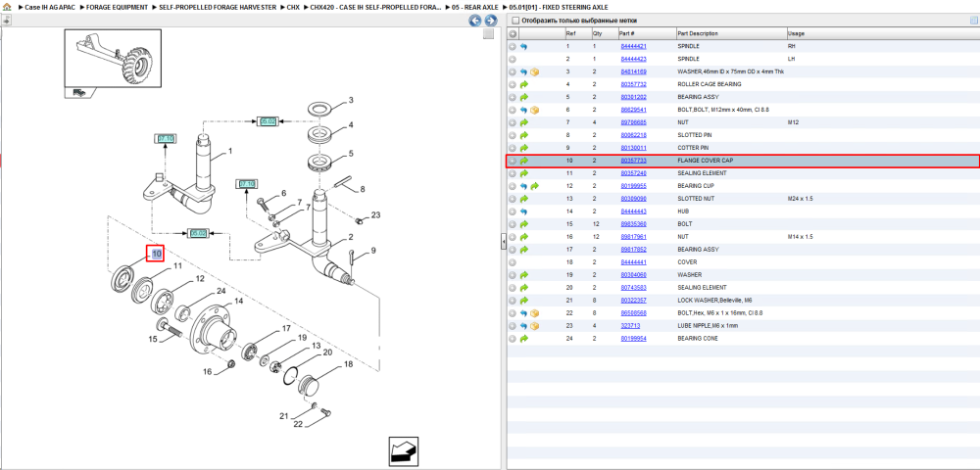Click the vehicle icon under the axle thumbnail

pos(79,92)
